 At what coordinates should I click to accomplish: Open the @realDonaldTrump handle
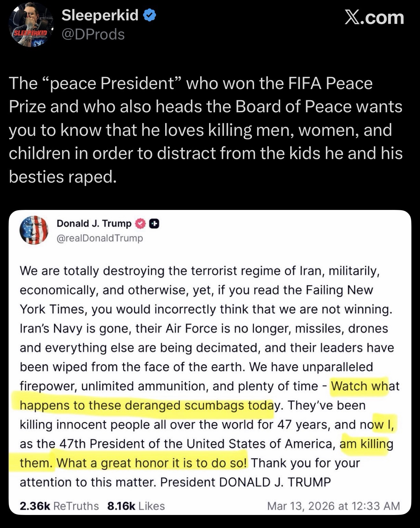pos(100,238)
